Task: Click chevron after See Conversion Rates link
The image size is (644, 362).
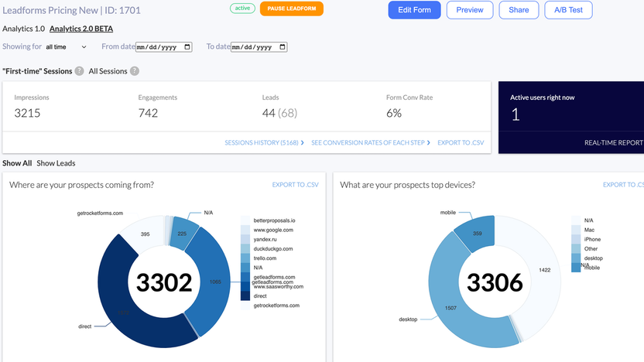Action: point(430,143)
